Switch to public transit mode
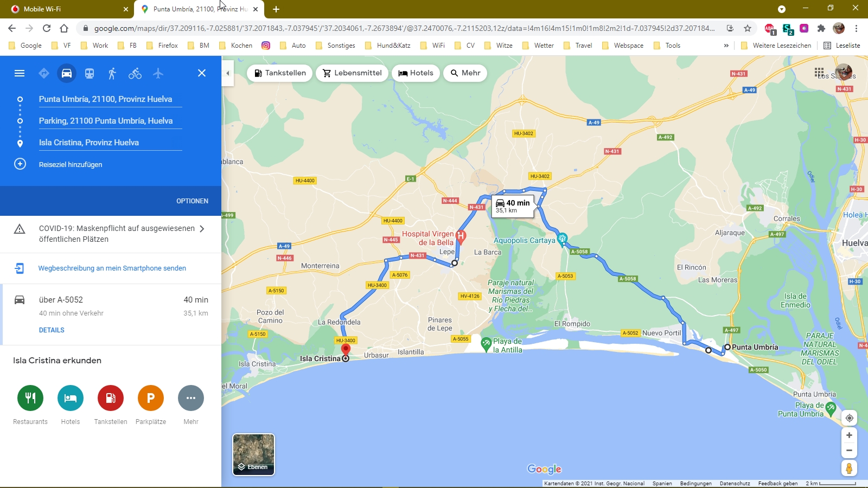 pos(90,73)
